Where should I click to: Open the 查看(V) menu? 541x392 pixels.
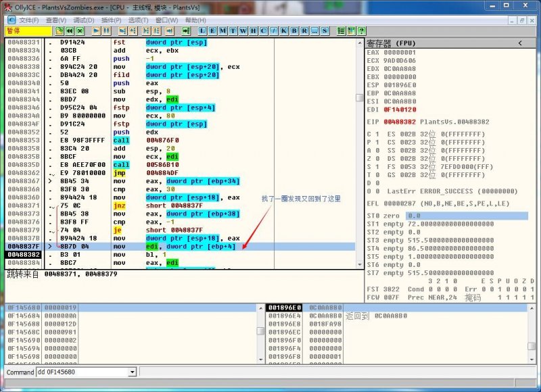(x=56, y=20)
